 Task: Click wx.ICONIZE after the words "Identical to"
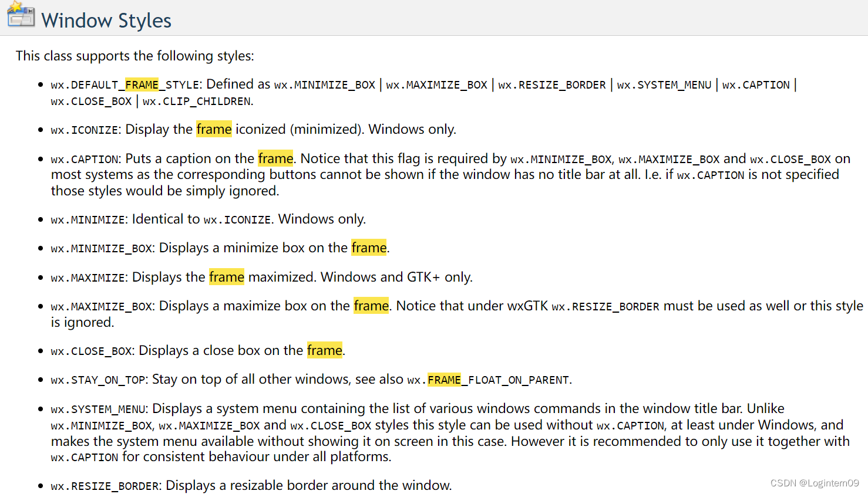(x=237, y=220)
